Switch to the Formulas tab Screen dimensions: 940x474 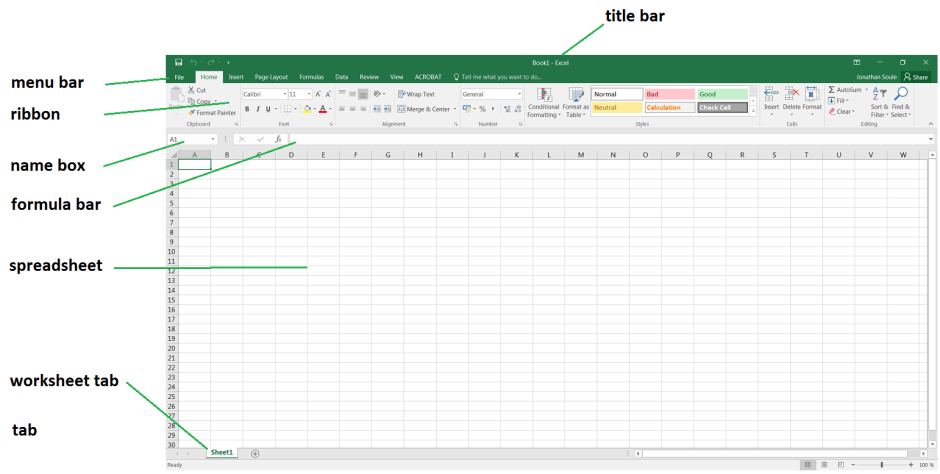311,77
